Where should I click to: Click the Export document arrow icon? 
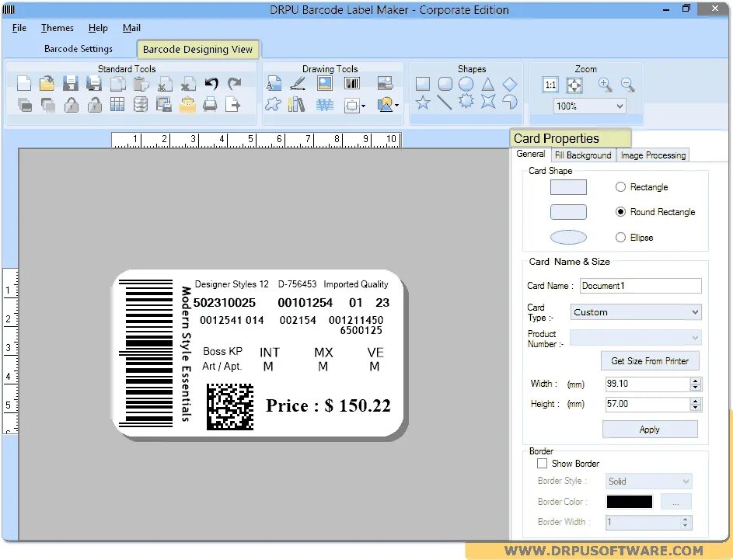(x=232, y=105)
